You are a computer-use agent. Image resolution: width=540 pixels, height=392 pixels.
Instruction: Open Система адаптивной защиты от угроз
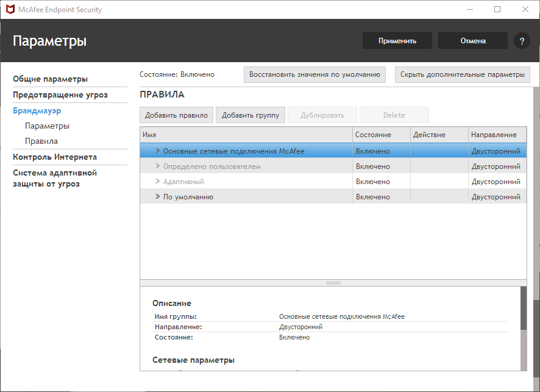click(x=55, y=178)
